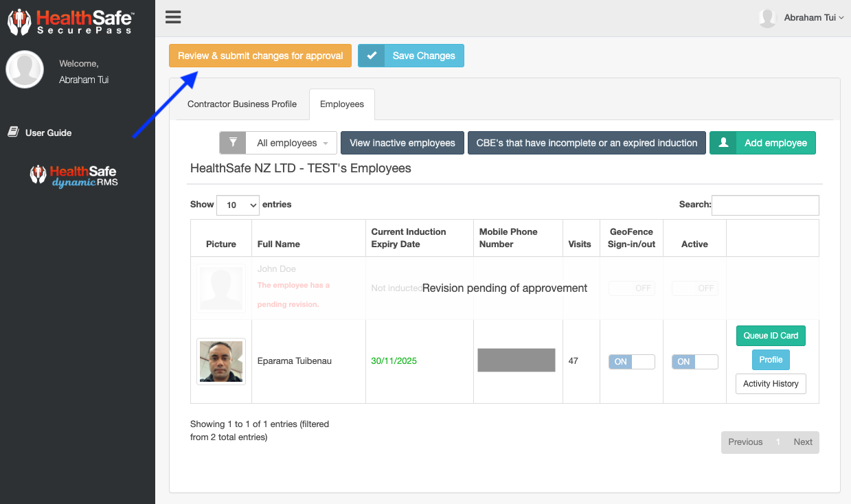Enable John Doe's GeoFence toggle
Image resolution: width=851 pixels, height=504 pixels.
631,288
